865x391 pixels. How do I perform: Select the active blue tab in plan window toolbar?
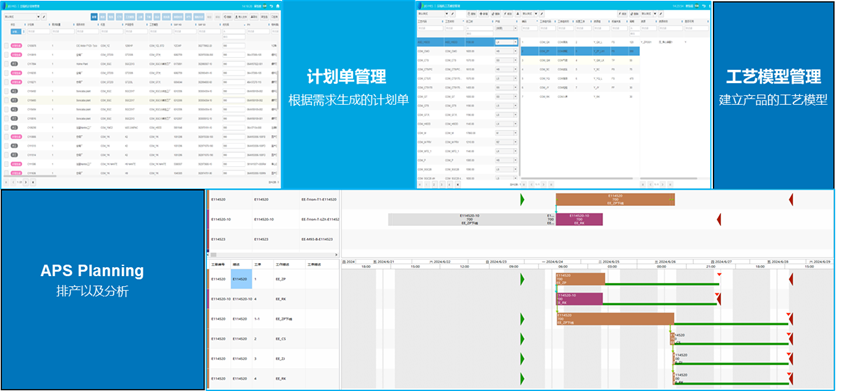[94, 17]
